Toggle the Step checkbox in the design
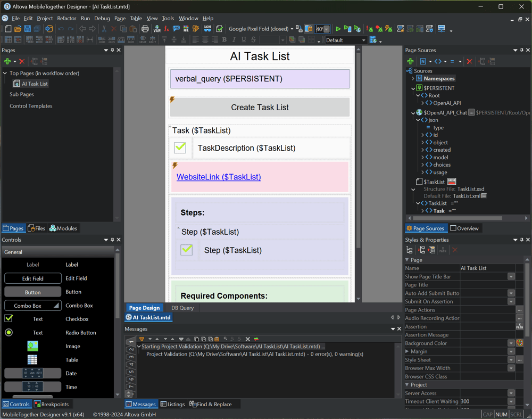 click(x=187, y=250)
